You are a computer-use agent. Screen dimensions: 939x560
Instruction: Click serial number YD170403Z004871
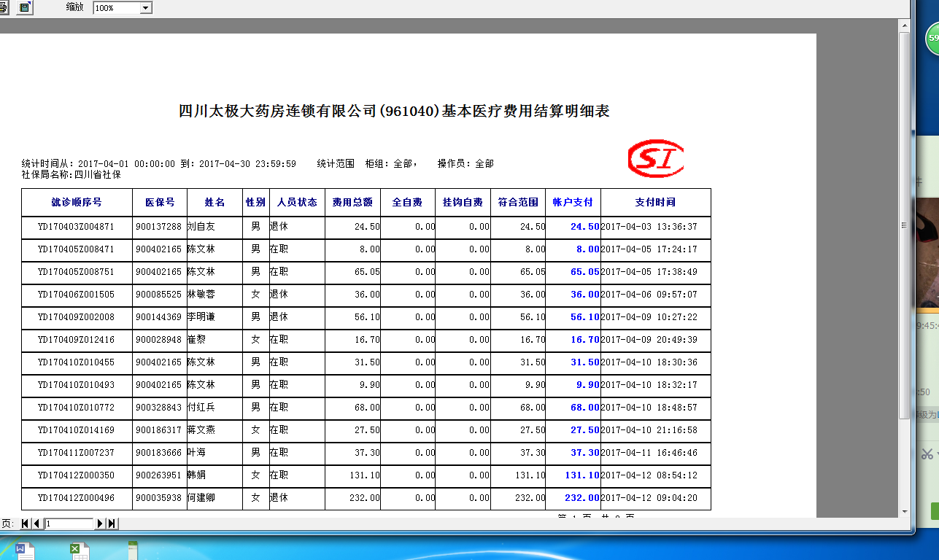pyautogui.click(x=77, y=227)
